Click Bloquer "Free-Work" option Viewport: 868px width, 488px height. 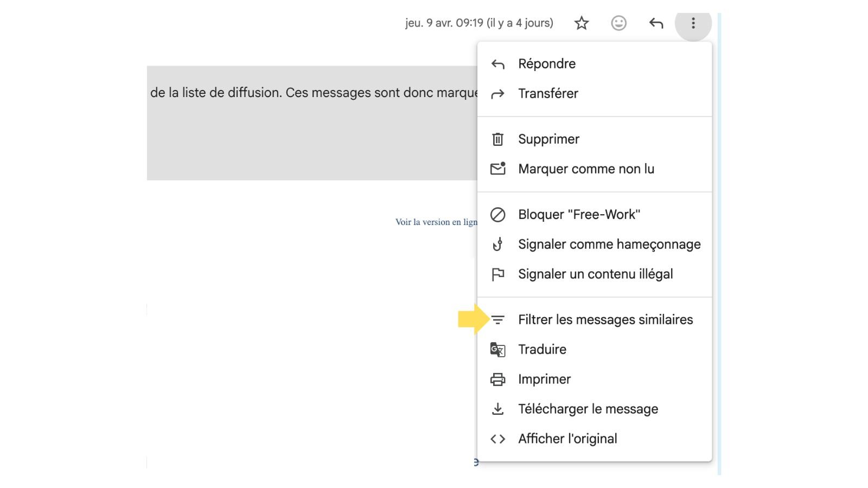(595, 215)
